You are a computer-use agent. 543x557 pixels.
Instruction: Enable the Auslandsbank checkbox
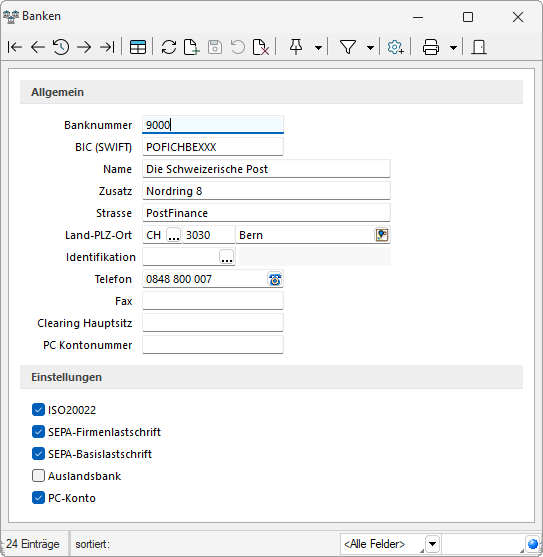click(x=38, y=476)
